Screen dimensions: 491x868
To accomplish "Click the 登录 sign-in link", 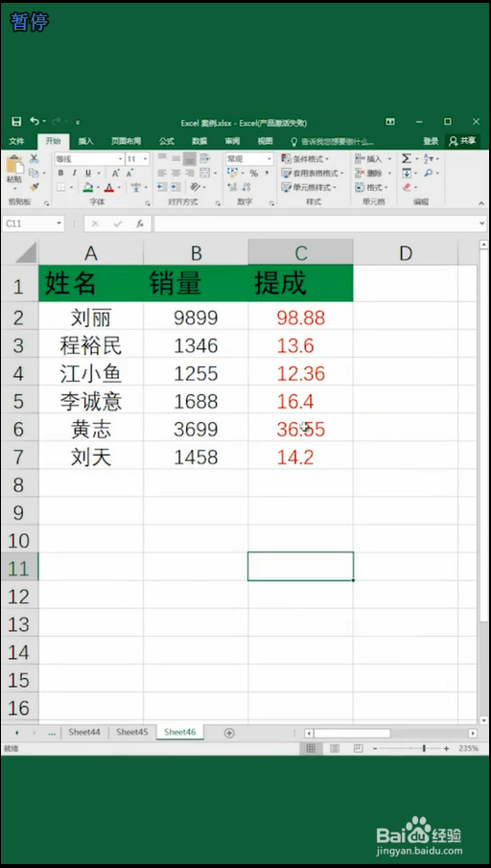I will pyautogui.click(x=431, y=141).
